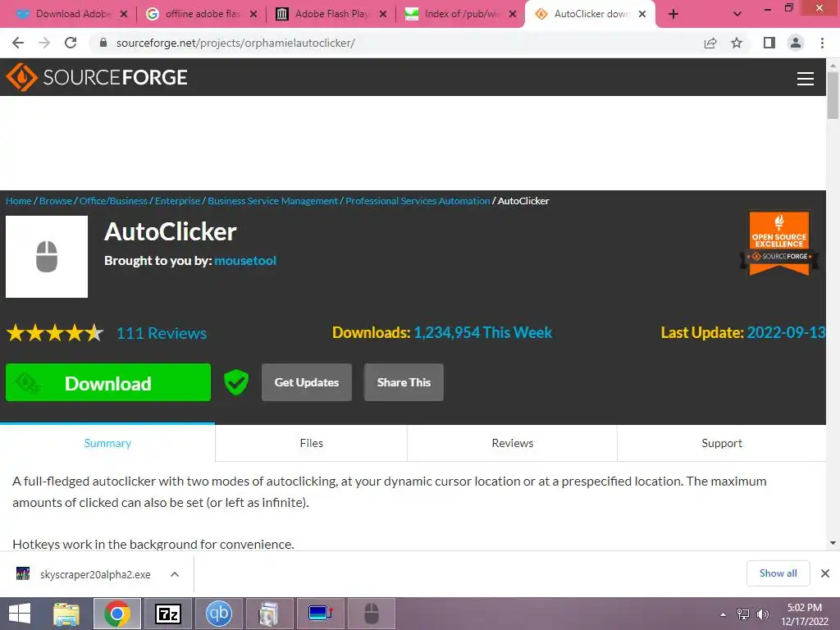Go forward in browser history
Screen dimensions: 840x630
pos(44,43)
